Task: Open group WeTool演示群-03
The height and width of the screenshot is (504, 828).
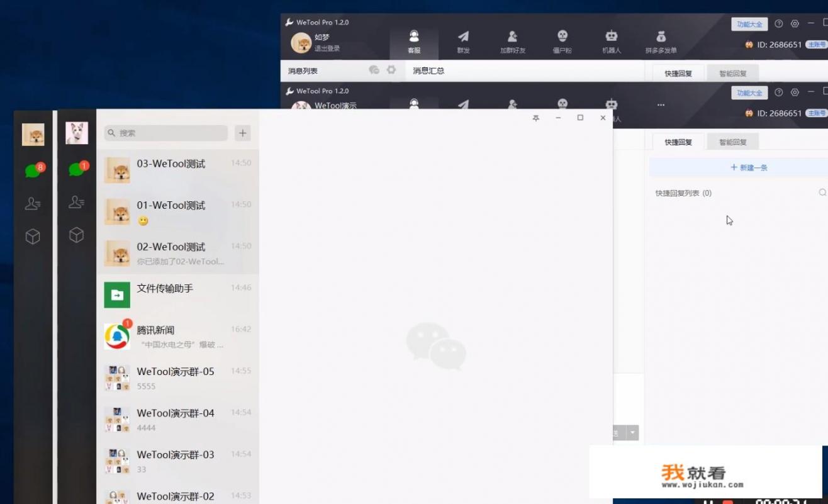Action: click(177, 461)
